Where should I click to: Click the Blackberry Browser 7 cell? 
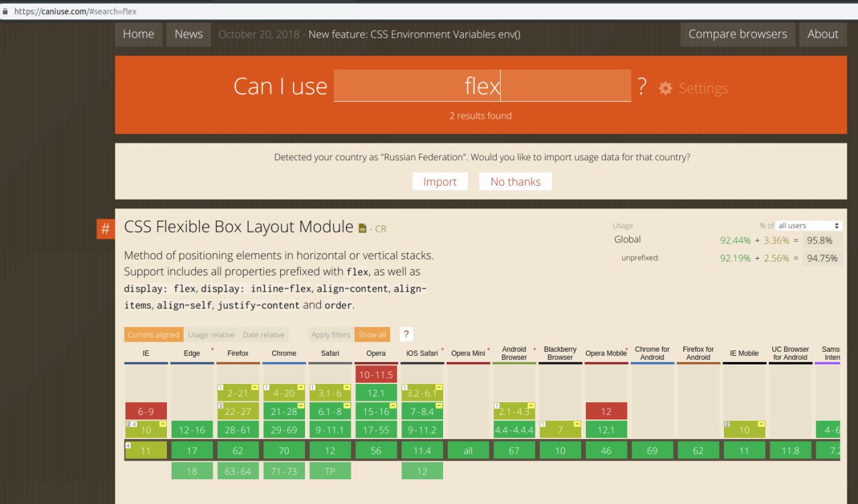point(560,430)
